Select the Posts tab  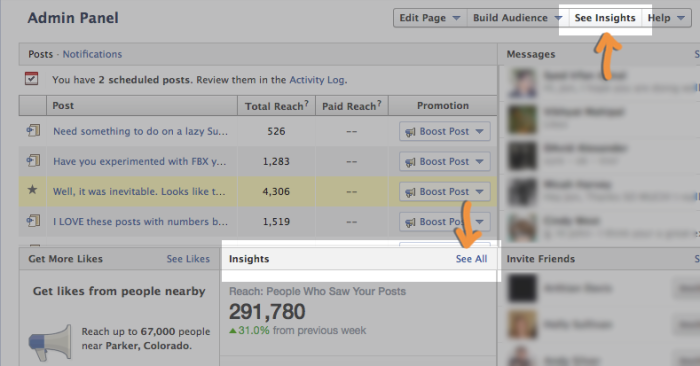coord(41,54)
